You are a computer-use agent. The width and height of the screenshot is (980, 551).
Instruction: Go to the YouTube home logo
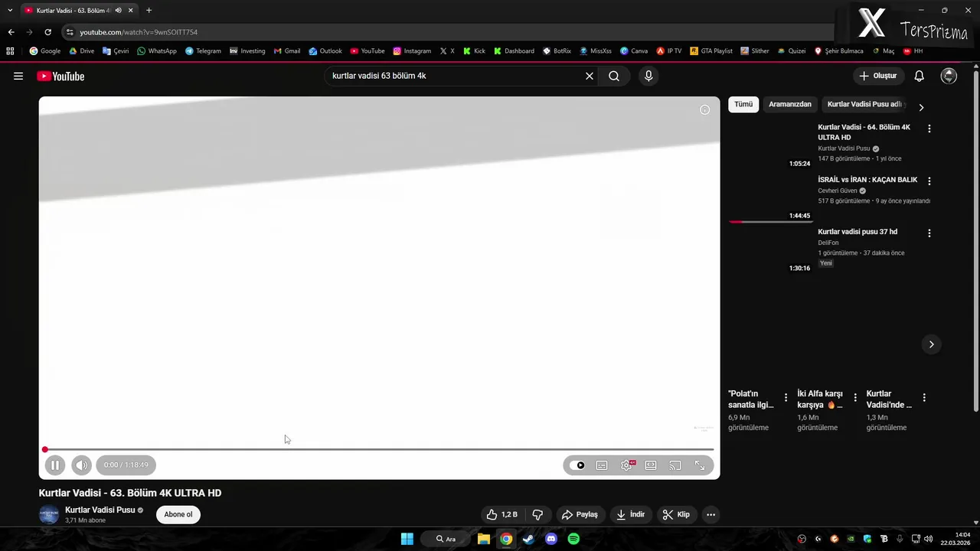(x=60, y=76)
